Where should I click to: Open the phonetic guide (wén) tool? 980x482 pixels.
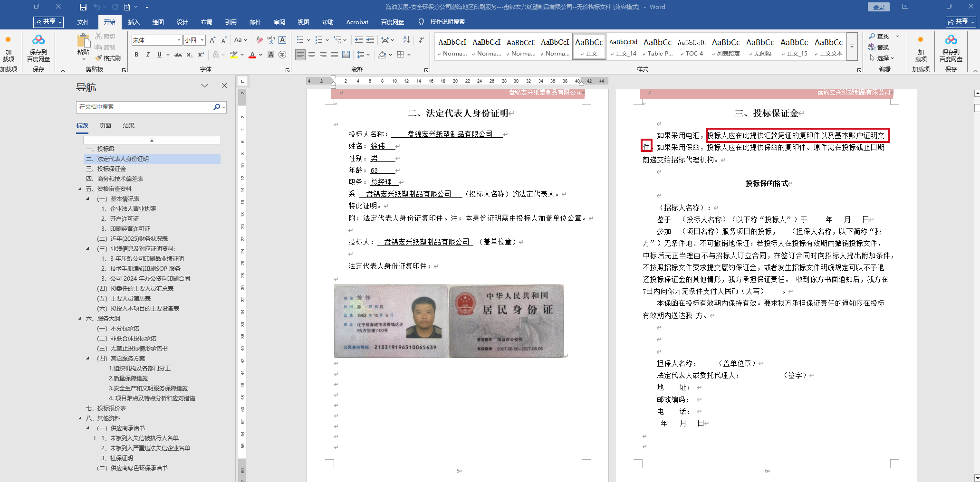click(271, 40)
